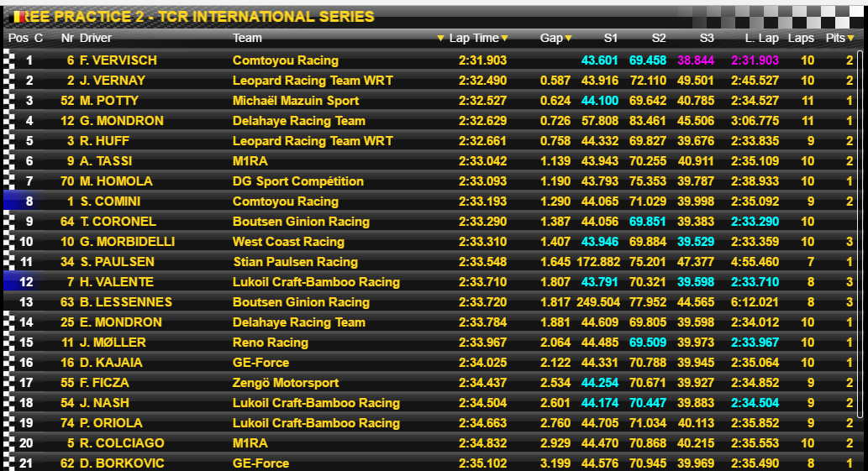Click checkered flag icon for J. Nash
Screen dimensions: 868x471
tap(9, 403)
